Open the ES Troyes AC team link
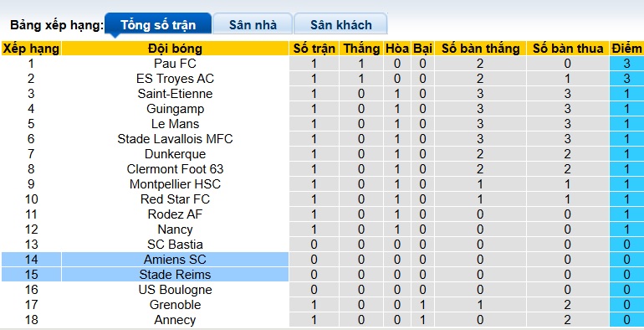Screen dimensions: 644x330 175,79
